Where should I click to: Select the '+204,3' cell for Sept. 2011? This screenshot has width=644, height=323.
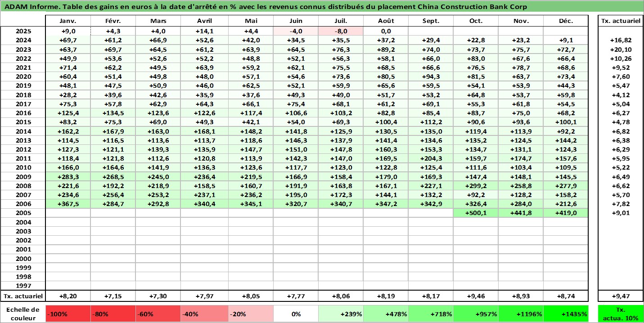pos(431,158)
